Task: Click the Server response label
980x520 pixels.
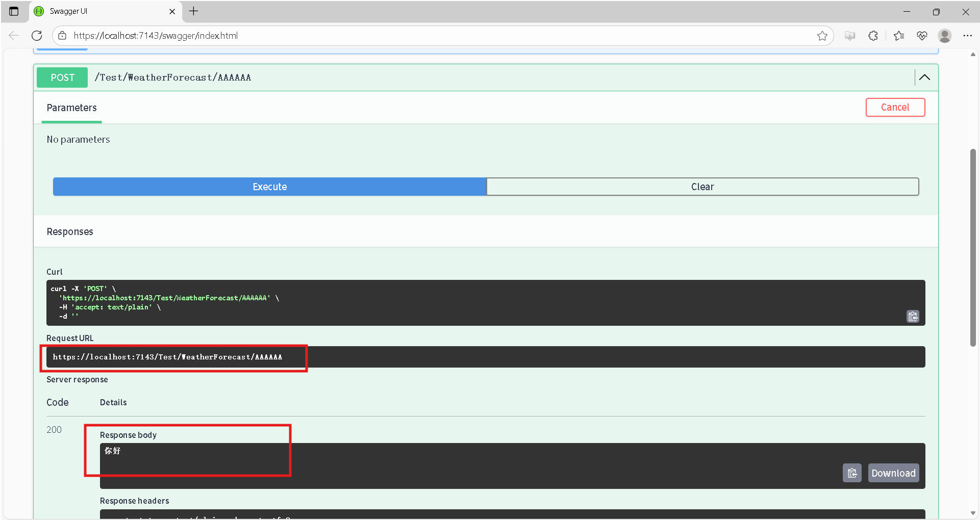Action: pos(77,380)
